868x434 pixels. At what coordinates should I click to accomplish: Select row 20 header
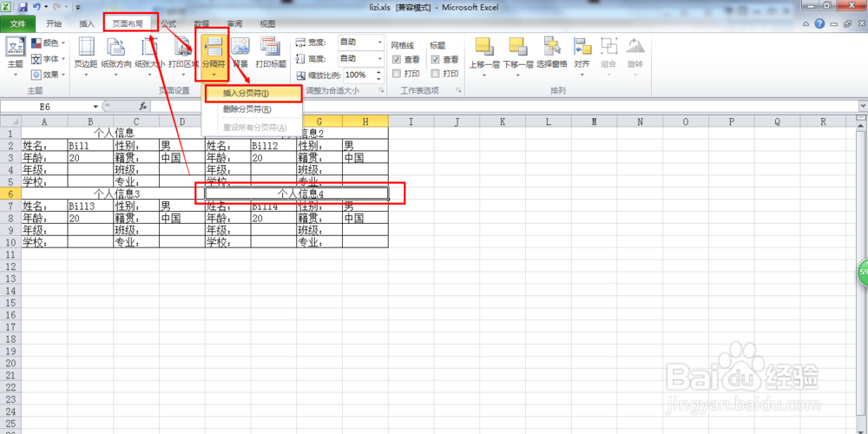click(10, 363)
